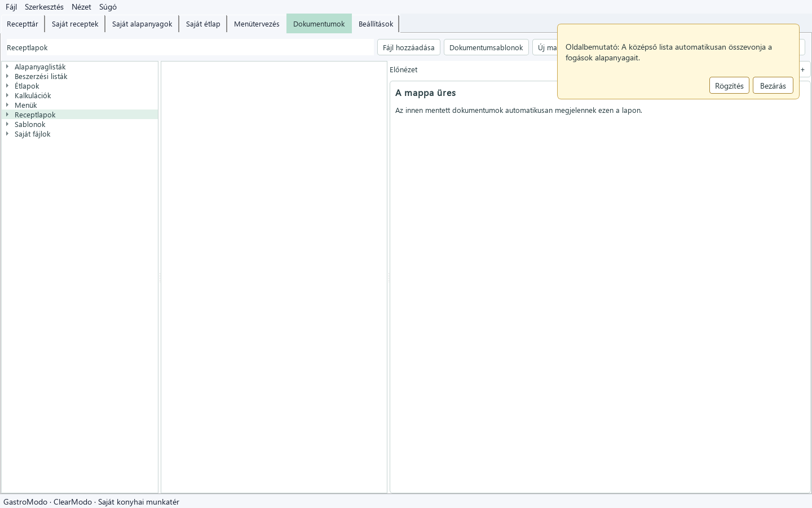
Task: Switch to the Recepttár tab
Action: point(23,24)
